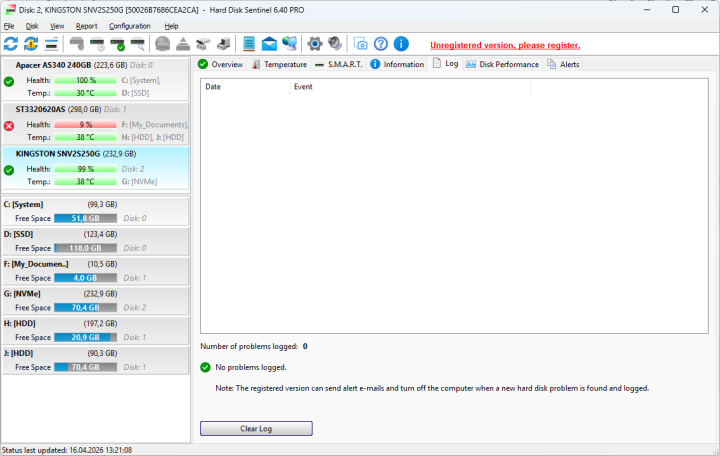Click the 100 % health bar of Apacer
Image resolution: width=720 pixels, height=456 pixels.
[85, 80]
